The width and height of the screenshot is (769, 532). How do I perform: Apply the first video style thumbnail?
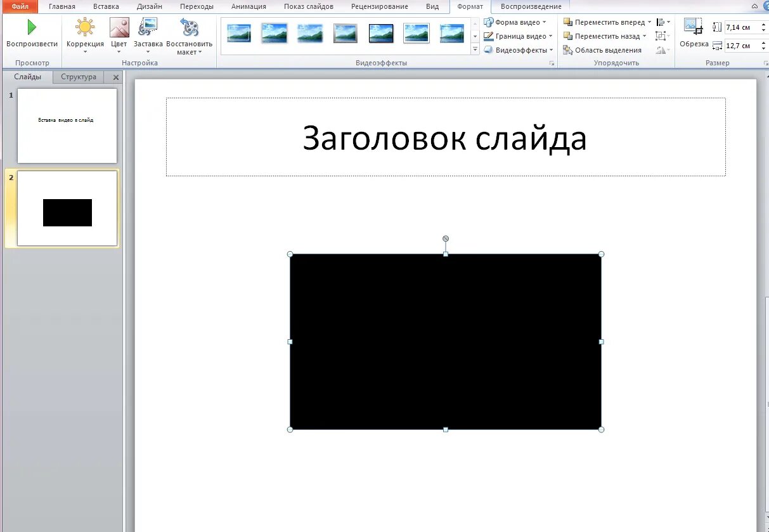[x=239, y=33]
